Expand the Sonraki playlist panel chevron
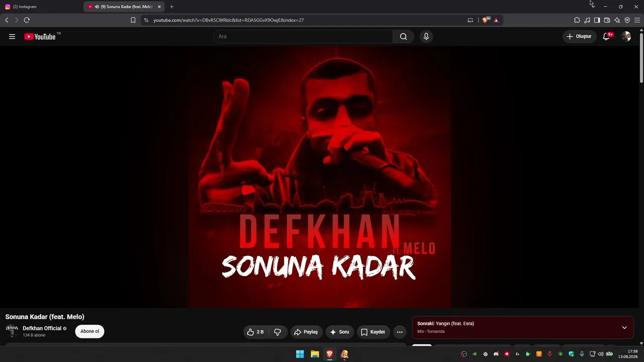The height and width of the screenshot is (362, 644). coord(624,328)
